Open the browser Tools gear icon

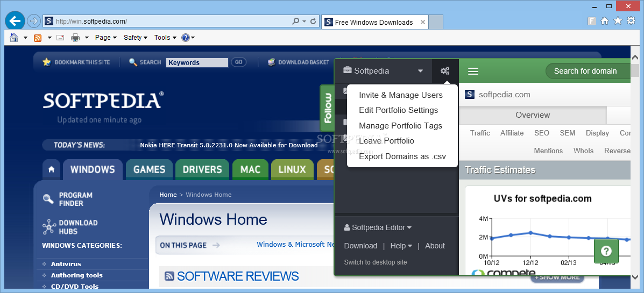click(x=631, y=21)
